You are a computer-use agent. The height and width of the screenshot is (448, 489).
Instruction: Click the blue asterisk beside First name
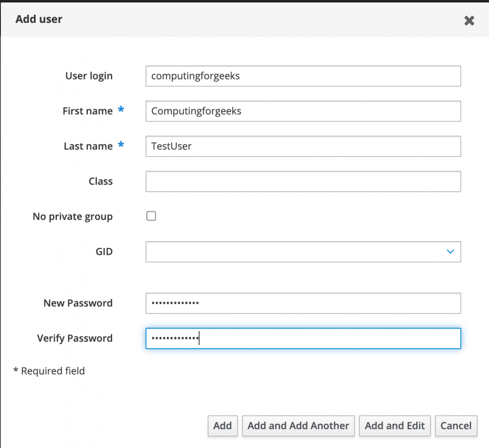click(x=120, y=110)
